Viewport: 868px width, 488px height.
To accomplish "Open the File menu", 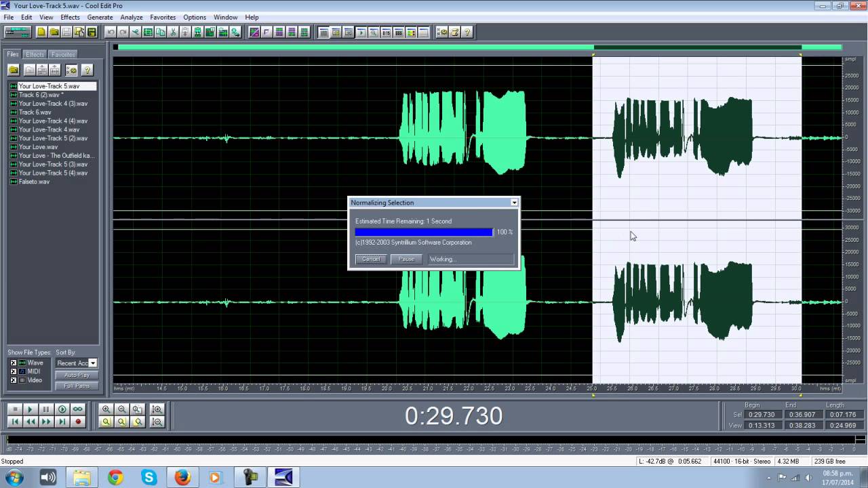I will [9, 17].
